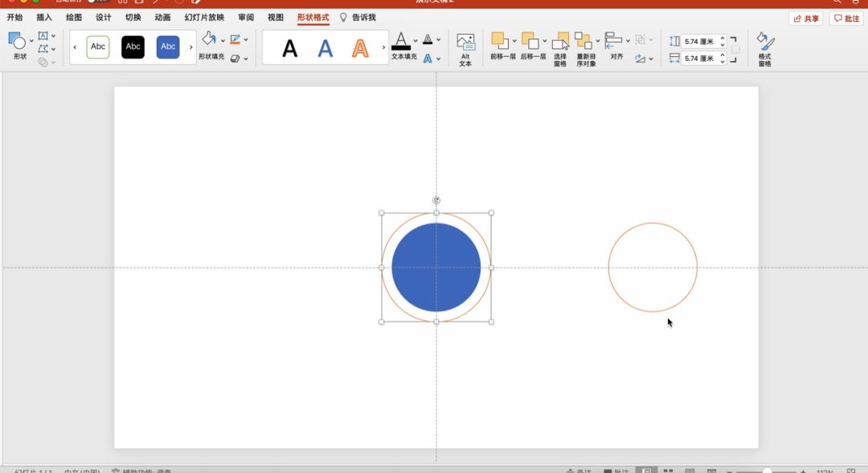Screen dimensions: 868x473
Task: Click the height field stepper arrows
Action: pyautogui.click(x=723, y=42)
